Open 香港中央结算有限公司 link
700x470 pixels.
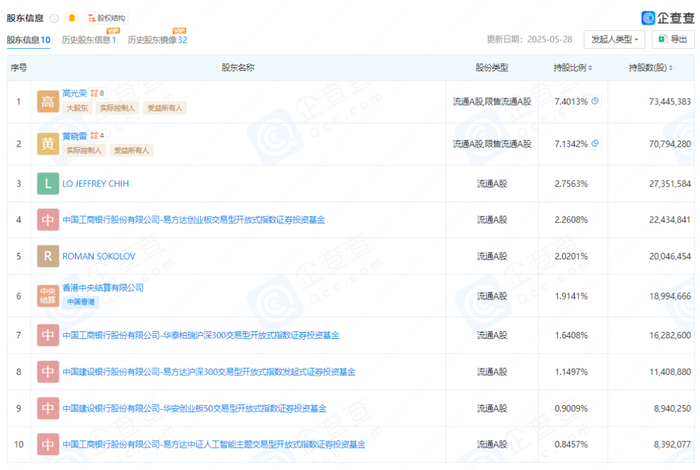coord(103,287)
